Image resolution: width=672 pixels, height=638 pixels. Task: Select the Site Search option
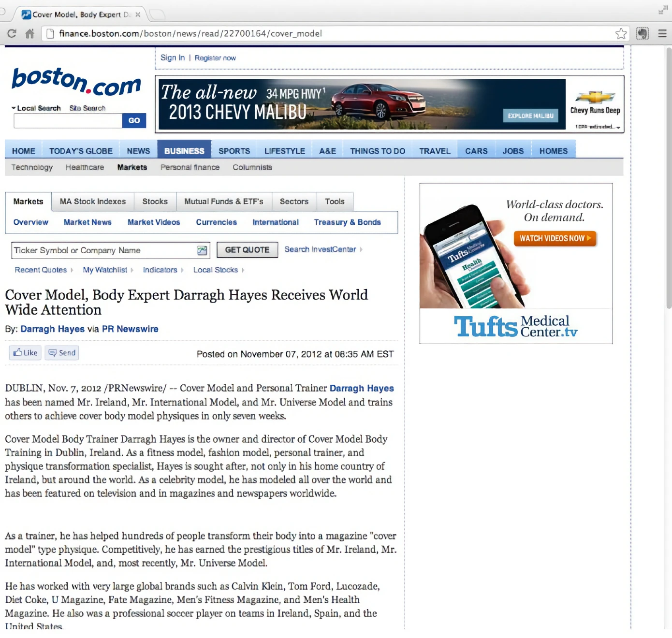coord(88,108)
